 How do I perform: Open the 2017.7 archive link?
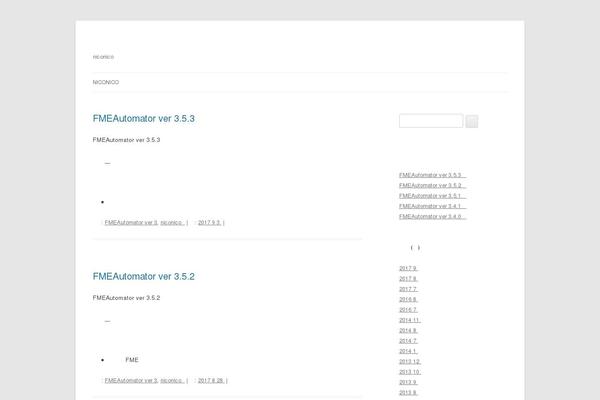[408, 289]
